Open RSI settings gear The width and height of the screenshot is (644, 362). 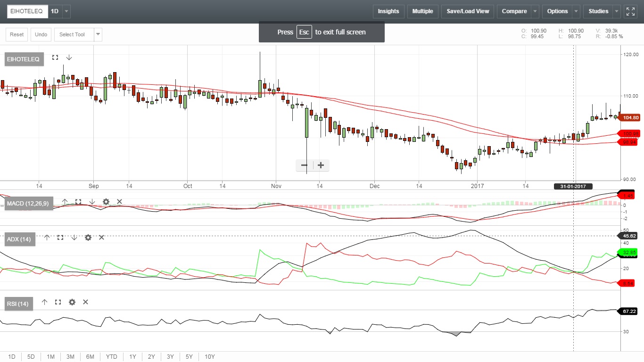coord(72,302)
